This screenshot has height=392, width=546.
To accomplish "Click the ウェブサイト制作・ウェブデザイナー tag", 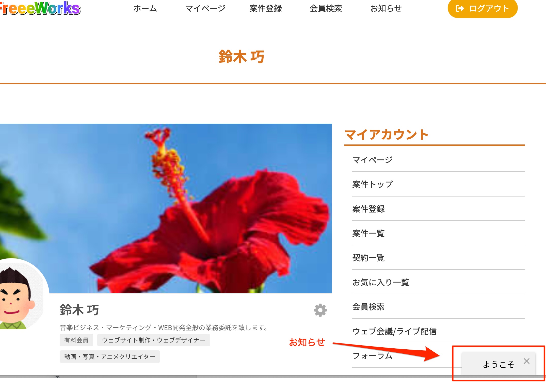I will pos(153,340).
